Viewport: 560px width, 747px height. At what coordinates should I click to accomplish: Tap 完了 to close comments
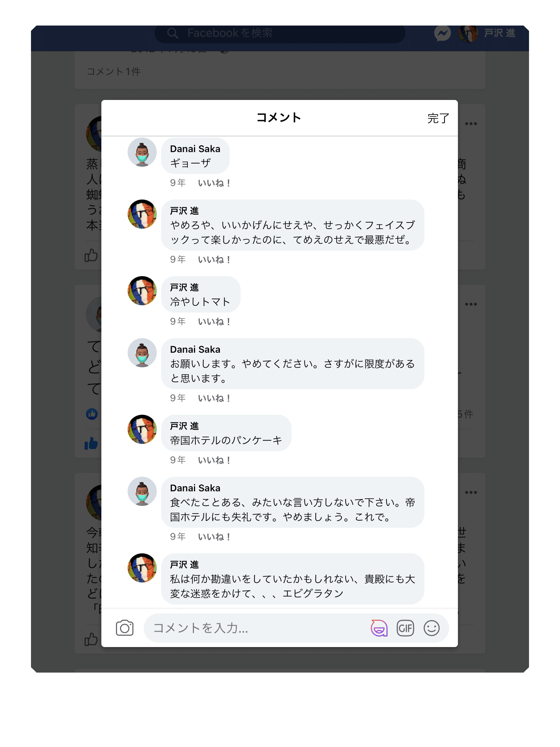click(x=438, y=118)
